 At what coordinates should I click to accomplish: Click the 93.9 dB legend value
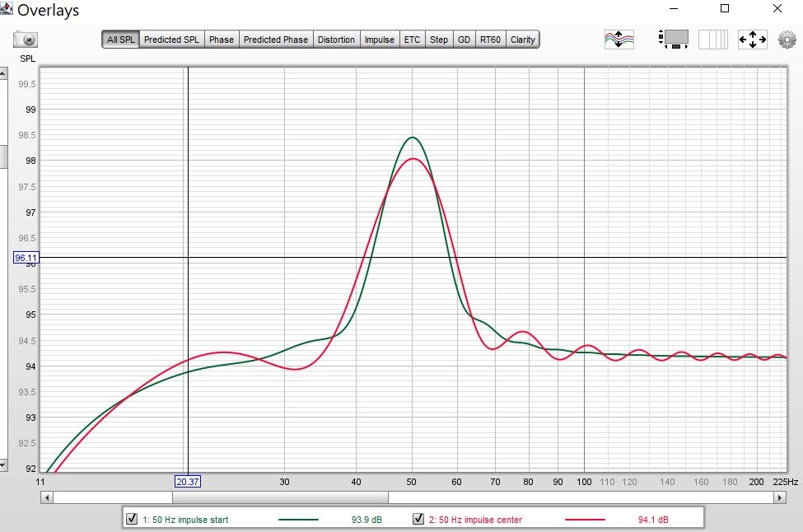coord(366,520)
